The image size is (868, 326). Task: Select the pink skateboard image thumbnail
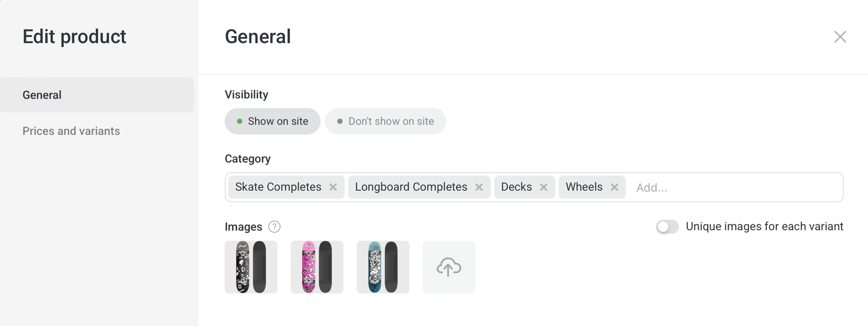317,267
